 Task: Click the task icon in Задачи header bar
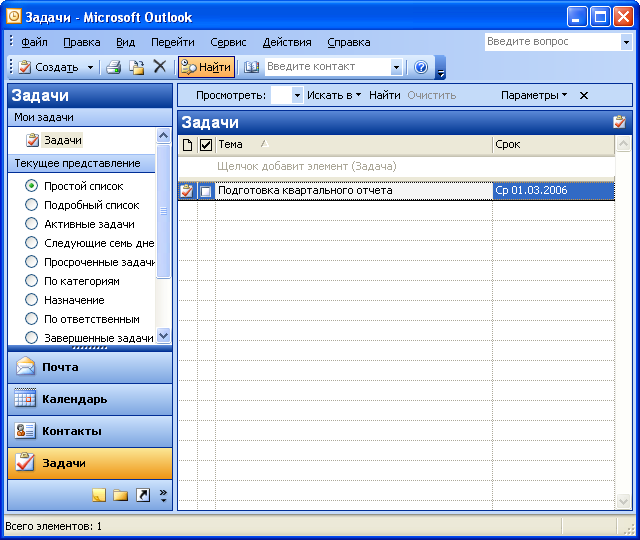619,122
